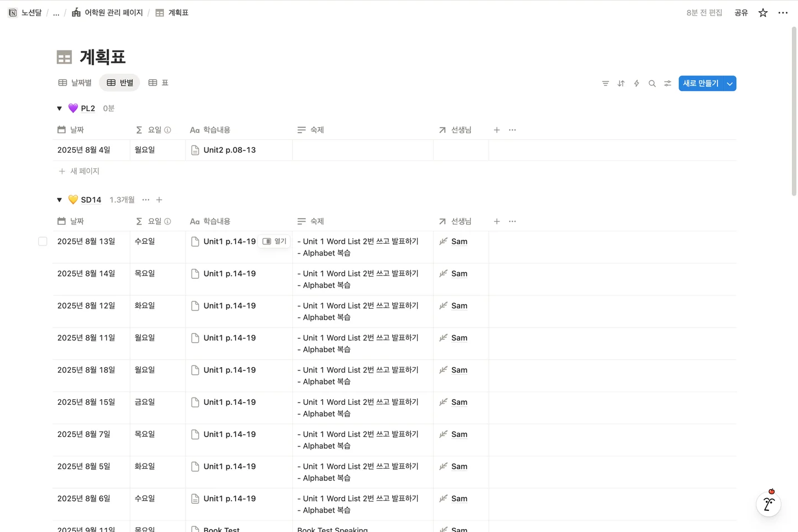Check the row checkbox for 2025년 8월 13일
This screenshot has height=532, width=798.
coord(43,241)
